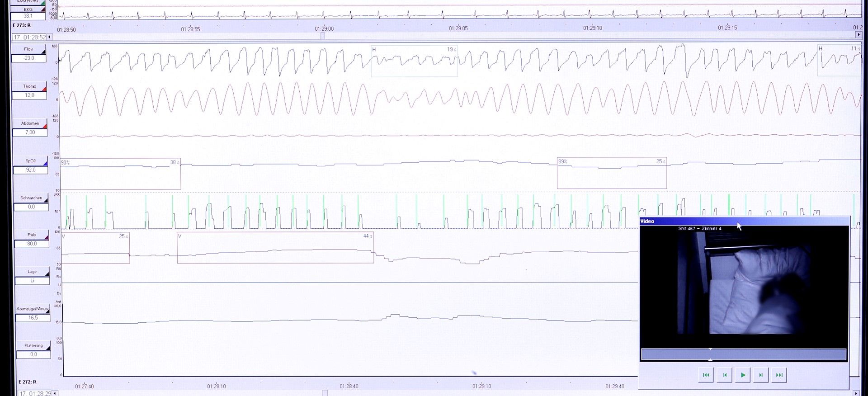
Task: Click the 01:29:00 time label
Action: tap(324, 28)
